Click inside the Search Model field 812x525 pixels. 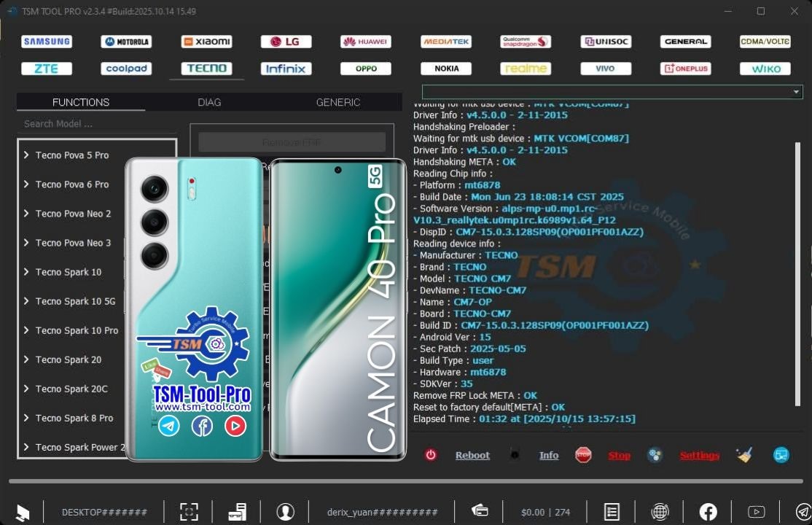(95, 123)
